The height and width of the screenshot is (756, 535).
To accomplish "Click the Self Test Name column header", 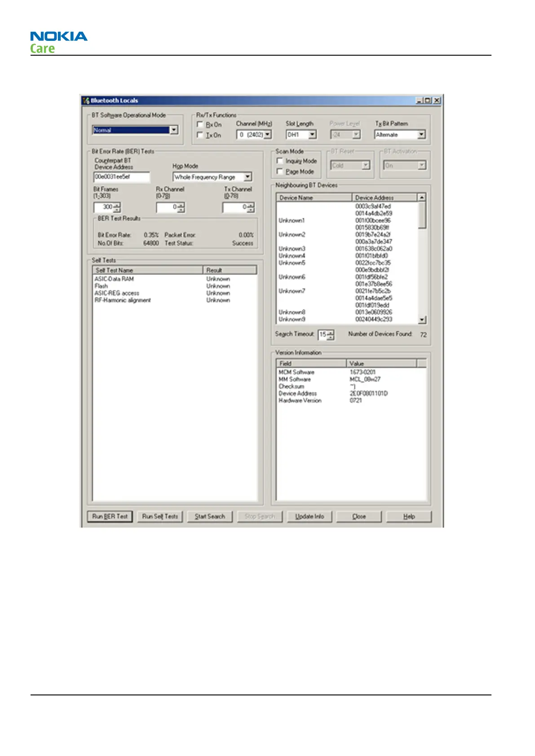I will point(148,270).
